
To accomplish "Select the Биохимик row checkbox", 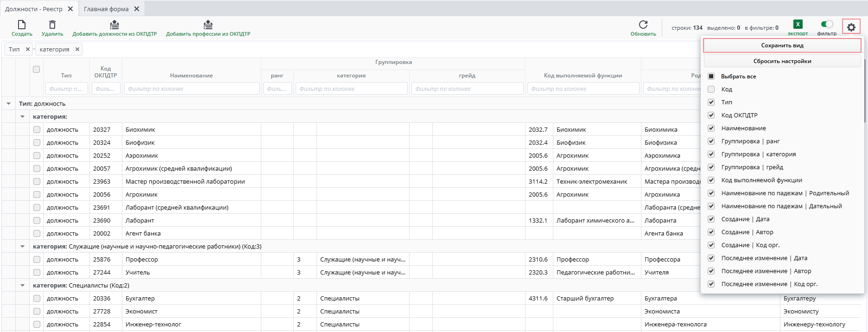I will pos(37,130).
